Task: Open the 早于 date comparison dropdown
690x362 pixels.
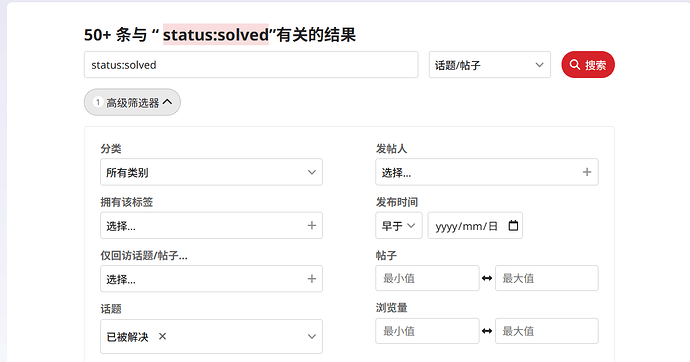Action: pyautogui.click(x=399, y=226)
